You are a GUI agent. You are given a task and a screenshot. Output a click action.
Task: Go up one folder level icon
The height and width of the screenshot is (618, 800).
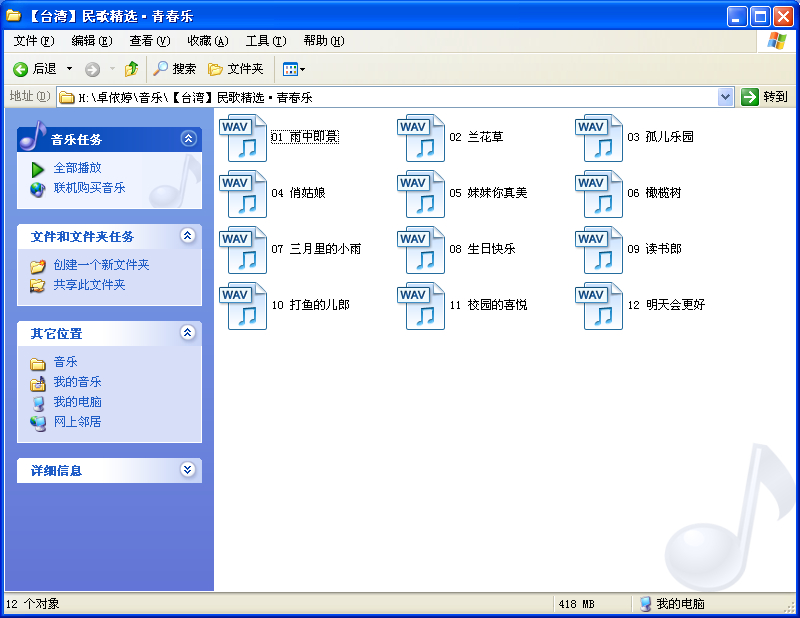[131, 69]
